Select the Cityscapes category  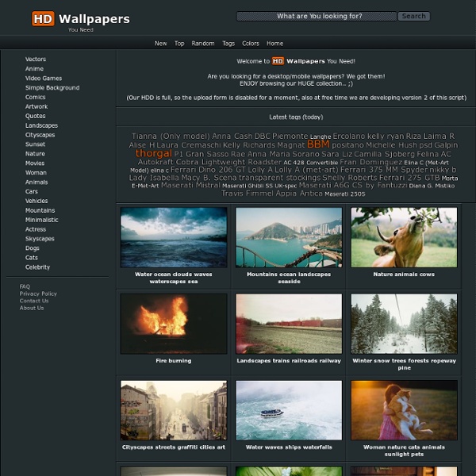pyautogui.click(x=40, y=135)
